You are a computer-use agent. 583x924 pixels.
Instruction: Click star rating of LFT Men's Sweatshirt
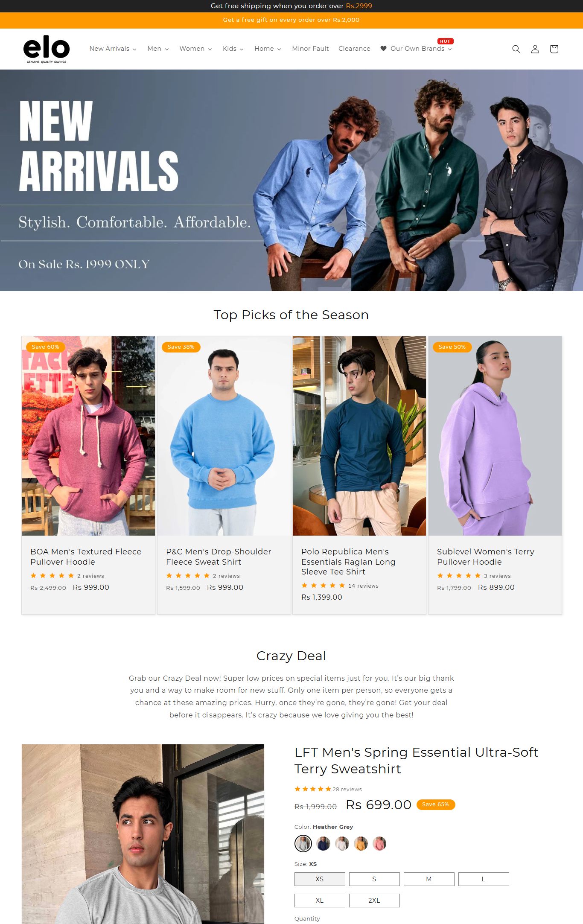tap(313, 789)
